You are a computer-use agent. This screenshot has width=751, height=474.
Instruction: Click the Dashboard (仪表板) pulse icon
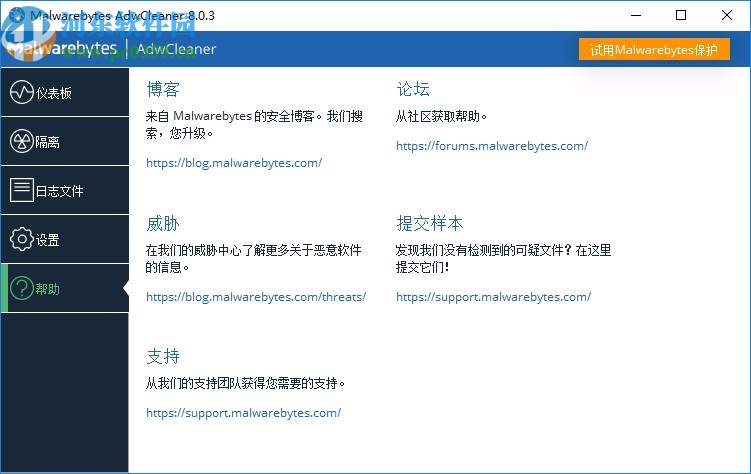click(22, 92)
